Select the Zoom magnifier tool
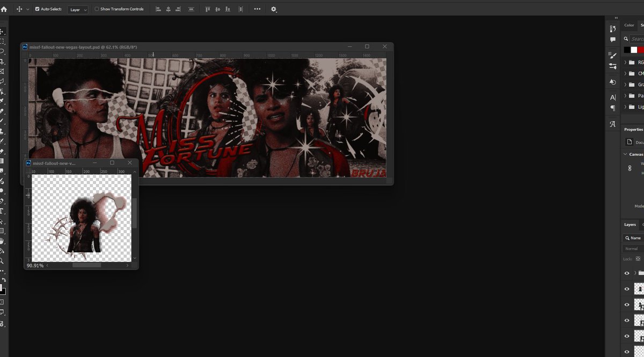Viewport: 644px width, 357px height. (2, 261)
